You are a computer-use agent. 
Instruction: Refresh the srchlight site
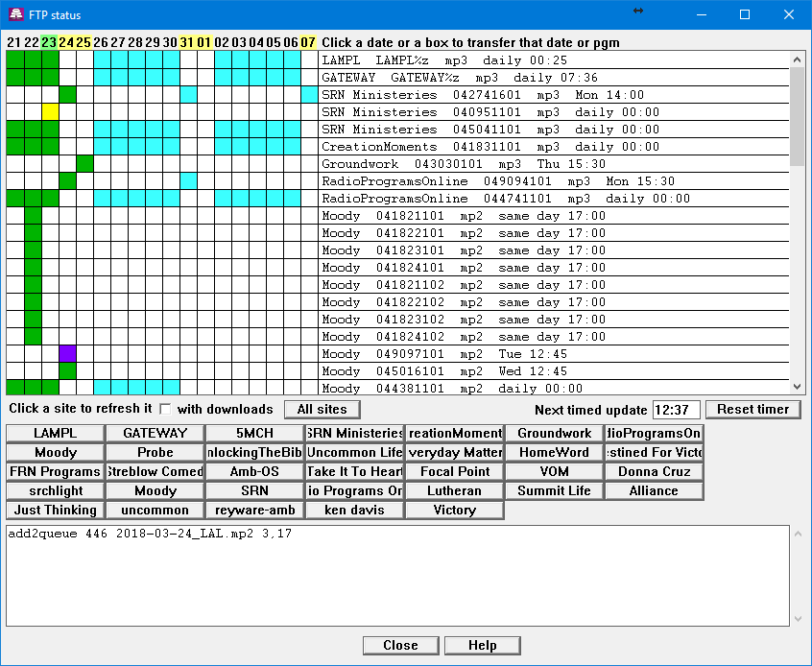click(56, 490)
